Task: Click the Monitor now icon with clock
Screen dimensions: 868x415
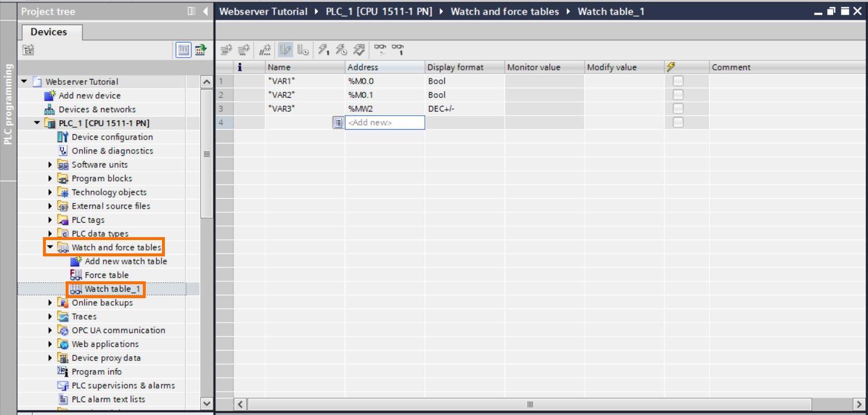Action: (302, 51)
